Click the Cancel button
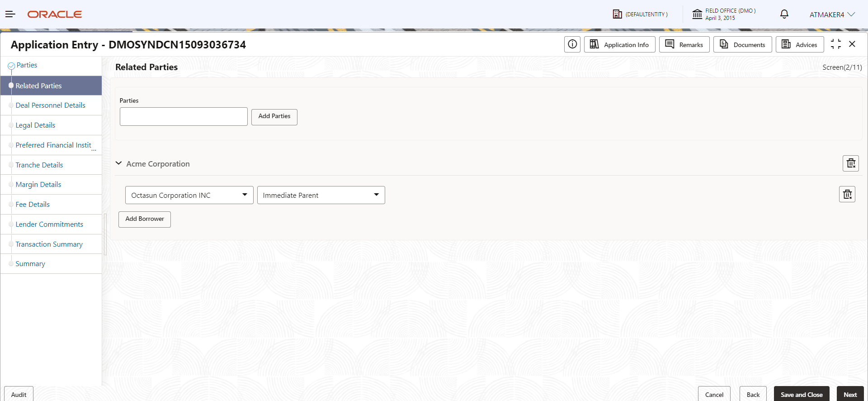The image size is (868, 401). tap(714, 394)
